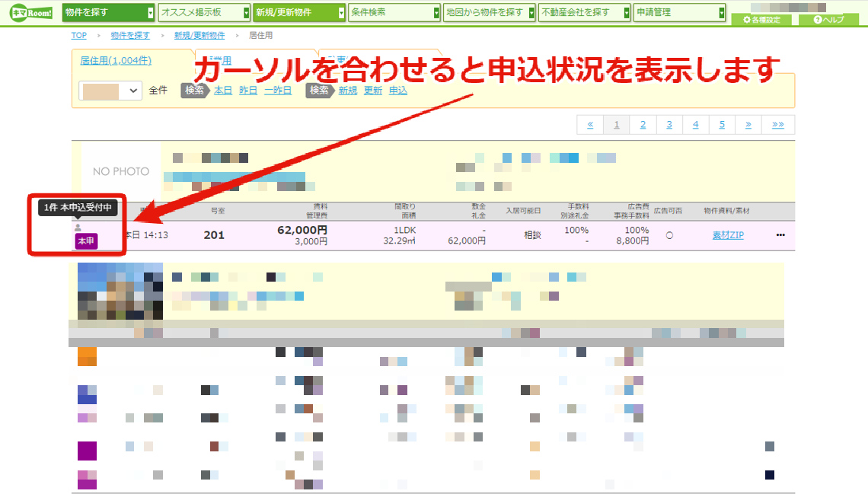Click the applicant person icon above 本申
Image resolution: width=868 pixels, height=494 pixels.
coord(78,228)
